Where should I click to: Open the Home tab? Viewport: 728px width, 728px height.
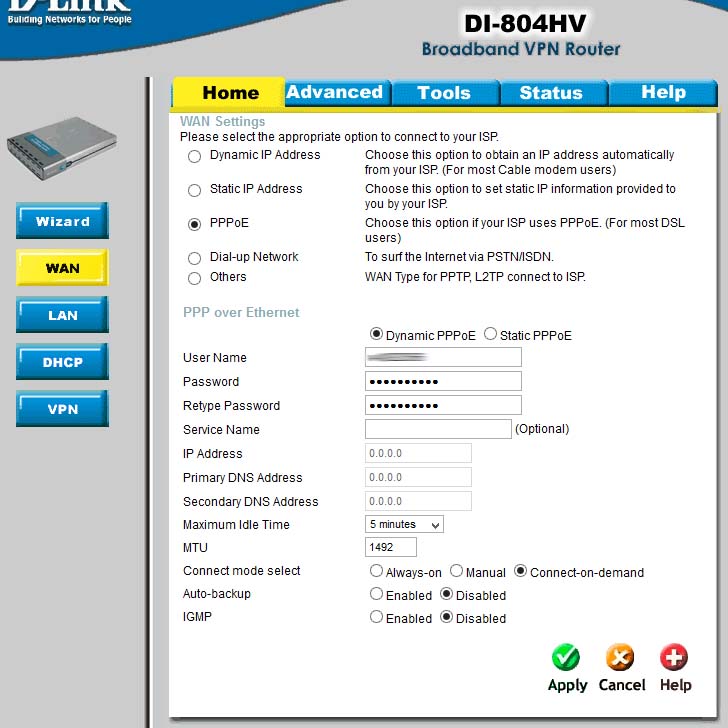pyautogui.click(x=229, y=92)
